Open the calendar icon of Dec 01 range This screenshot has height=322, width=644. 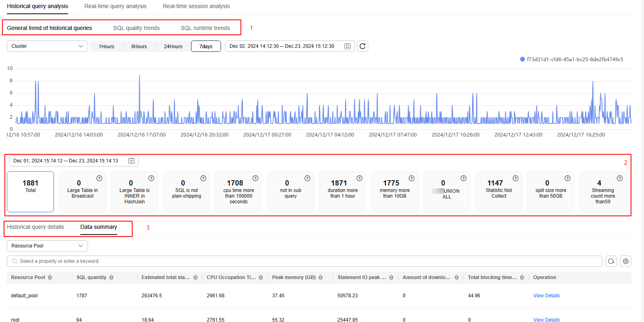(131, 161)
